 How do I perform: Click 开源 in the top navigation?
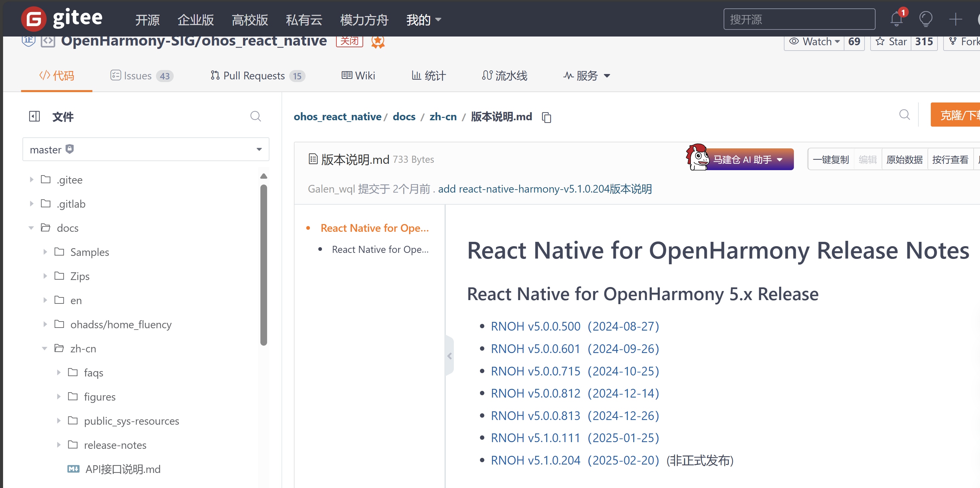(147, 19)
